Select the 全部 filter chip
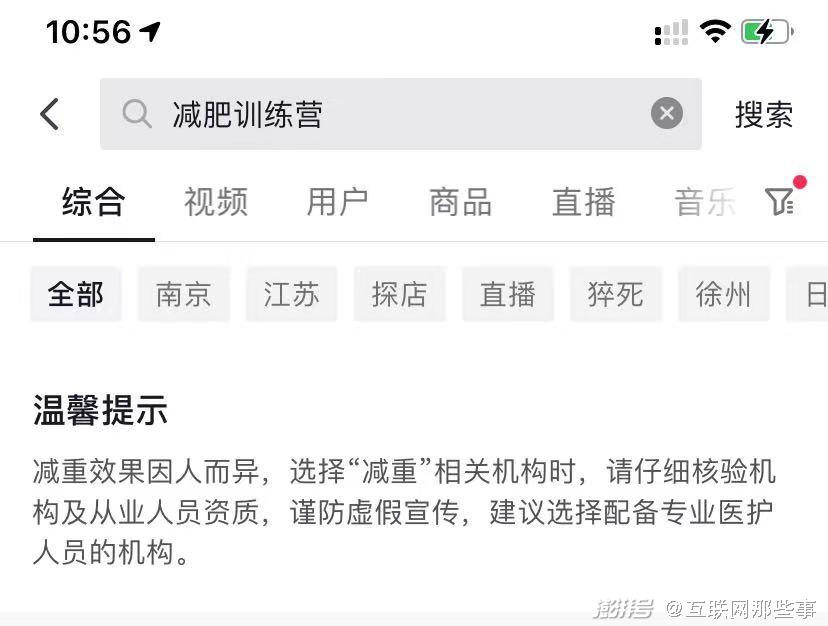This screenshot has height=626, width=828. coord(76,294)
